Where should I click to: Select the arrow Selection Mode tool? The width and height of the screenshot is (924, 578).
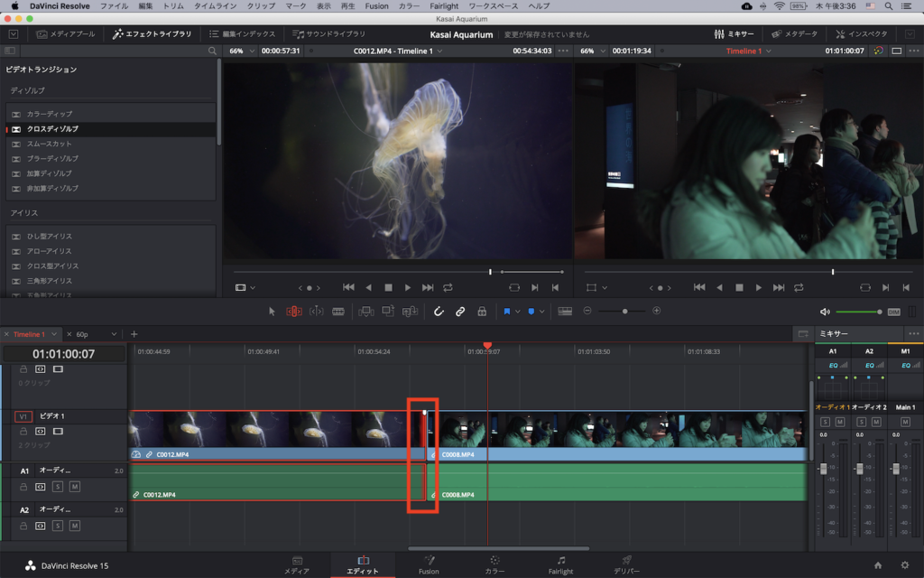(x=272, y=311)
